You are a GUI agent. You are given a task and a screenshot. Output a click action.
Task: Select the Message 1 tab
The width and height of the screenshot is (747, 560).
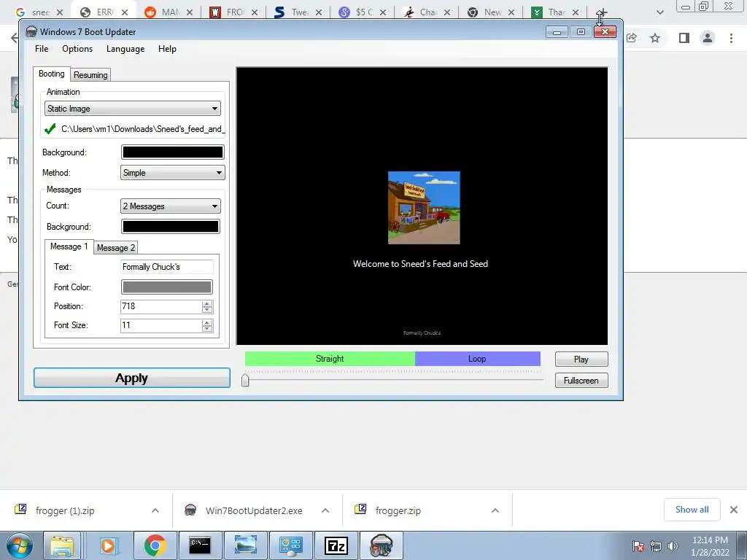69,246
